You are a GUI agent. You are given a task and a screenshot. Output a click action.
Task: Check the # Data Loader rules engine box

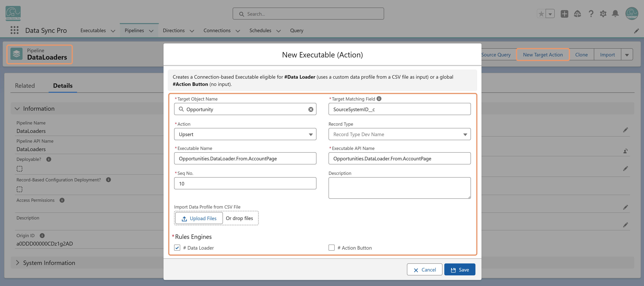point(177,247)
